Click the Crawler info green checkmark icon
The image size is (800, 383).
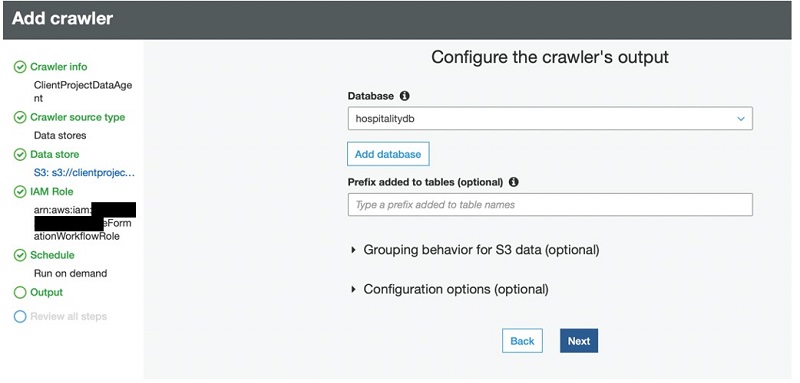20,67
